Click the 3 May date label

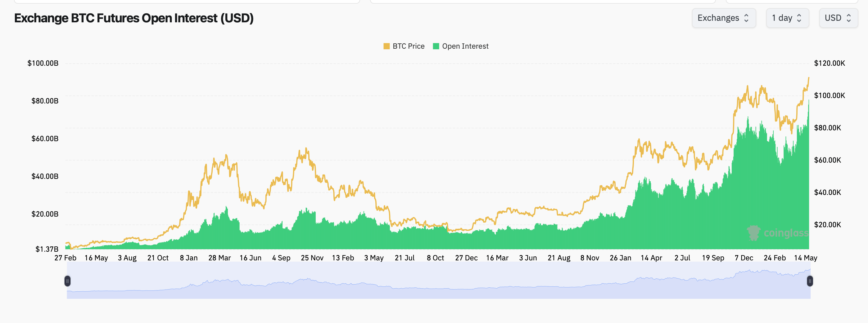(x=374, y=258)
